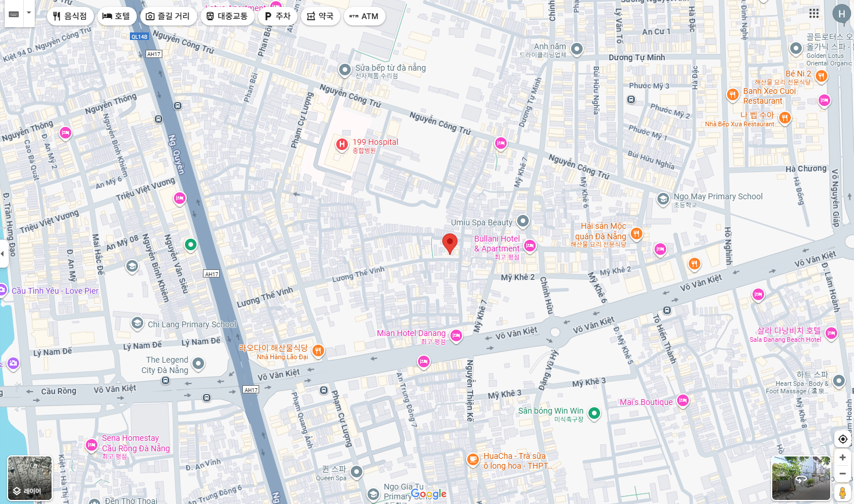Select the 주차 parking filter
The width and height of the screenshot is (854, 504).
(278, 16)
